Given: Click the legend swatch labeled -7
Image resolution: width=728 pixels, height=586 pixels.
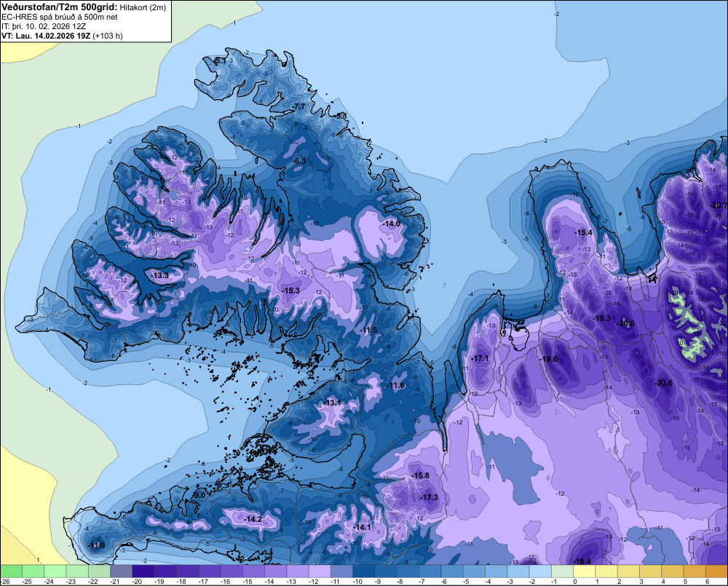Looking at the screenshot, I should pyautogui.click(x=430, y=571).
